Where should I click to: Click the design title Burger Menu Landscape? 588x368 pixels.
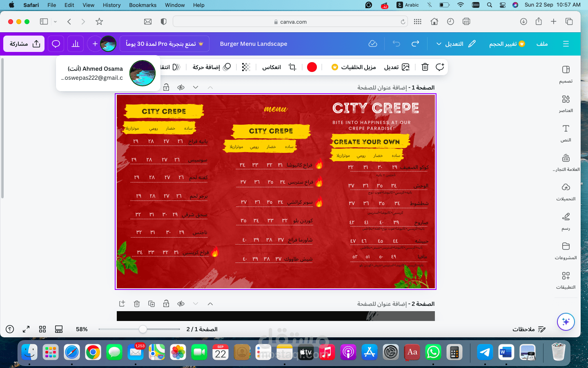tap(254, 44)
